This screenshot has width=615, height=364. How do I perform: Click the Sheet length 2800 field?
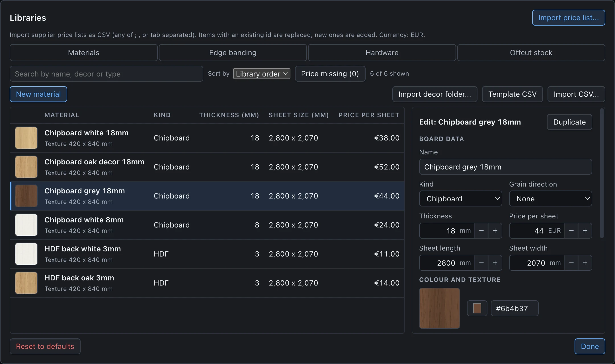click(x=447, y=263)
